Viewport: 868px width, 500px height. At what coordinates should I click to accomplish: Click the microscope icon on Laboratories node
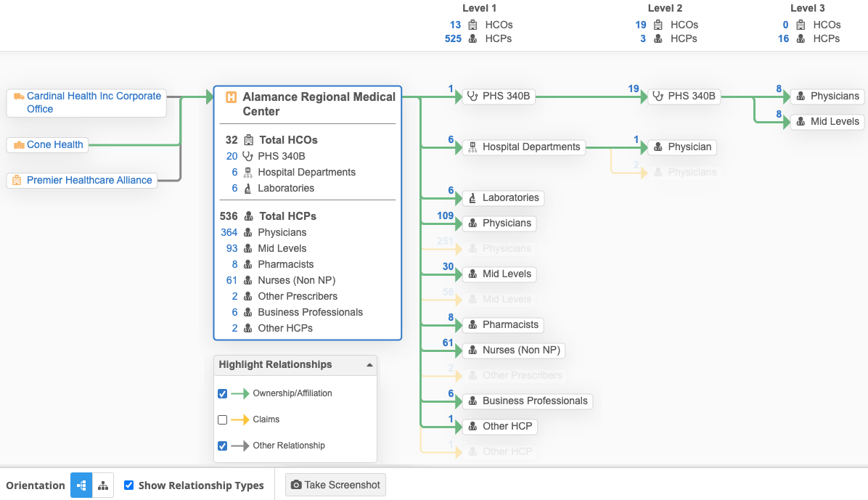472,198
